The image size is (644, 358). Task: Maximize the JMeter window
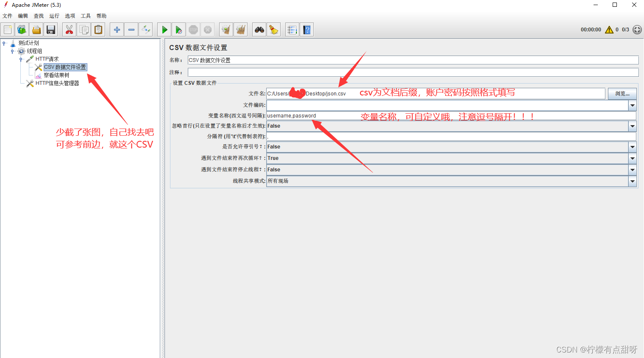pos(615,5)
